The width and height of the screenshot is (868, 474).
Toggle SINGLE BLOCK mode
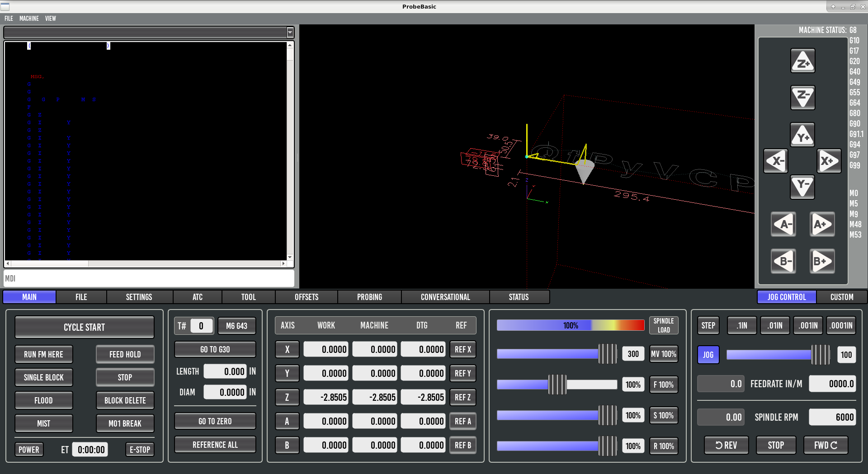tap(43, 377)
